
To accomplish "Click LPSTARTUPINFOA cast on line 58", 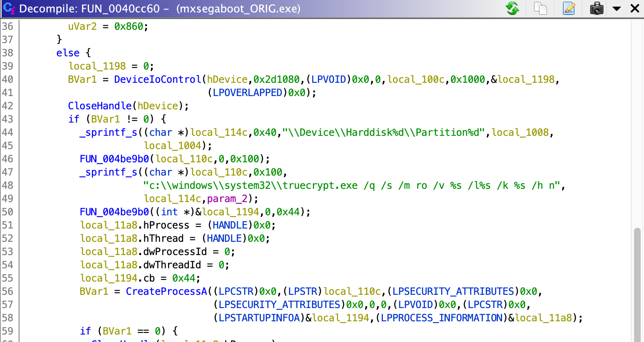I will coord(259,318).
